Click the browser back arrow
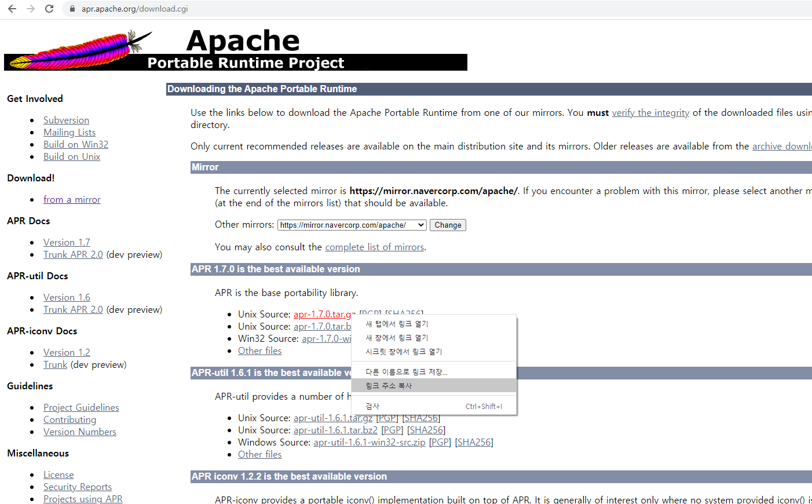This screenshot has width=812, height=504. pos(12,9)
